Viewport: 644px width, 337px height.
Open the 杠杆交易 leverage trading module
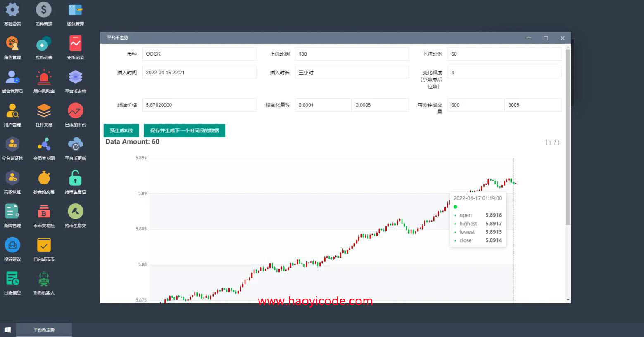[x=43, y=113]
